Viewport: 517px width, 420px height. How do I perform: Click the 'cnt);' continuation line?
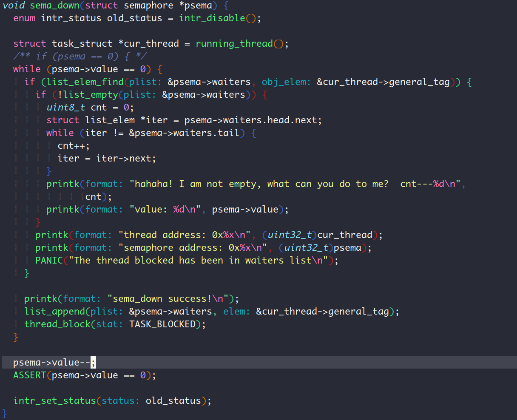click(99, 197)
